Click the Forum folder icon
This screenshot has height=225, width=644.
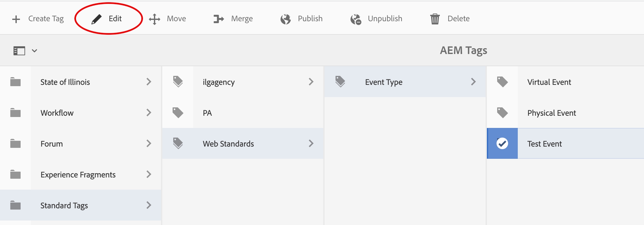[x=15, y=144]
